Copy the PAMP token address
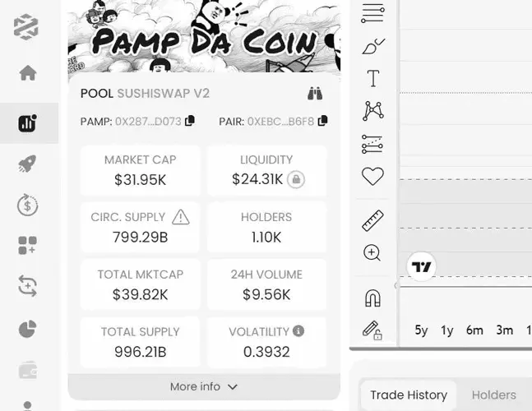 [x=190, y=121]
